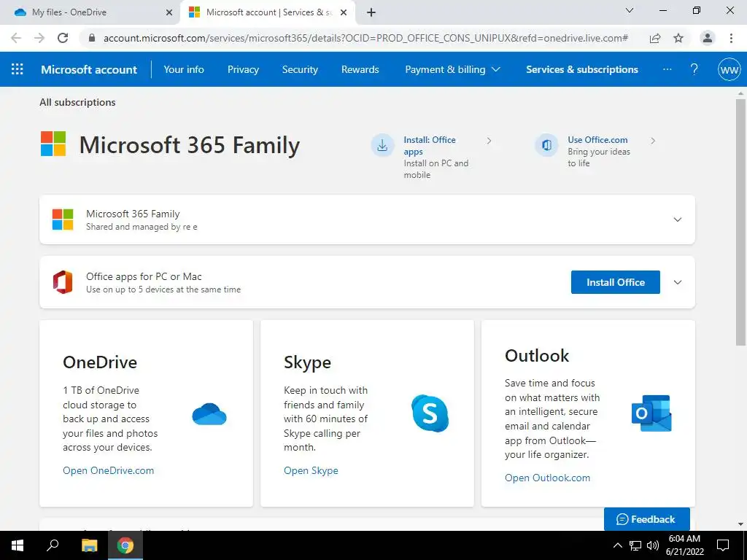Click the chevron next to Install: Office apps
Image resolution: width=747 pixels, height=560 pixels.
489,141
